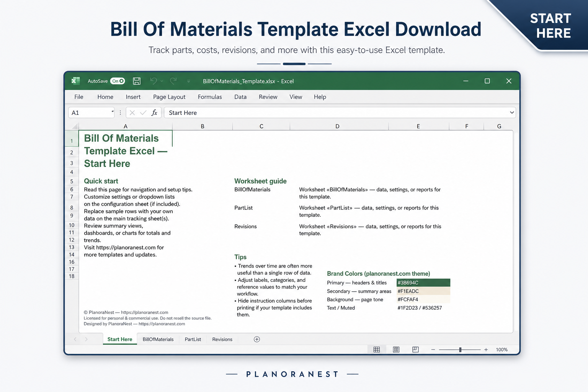
Task: Select the Start Here sheet tab
Action: (x=120, y=339)
